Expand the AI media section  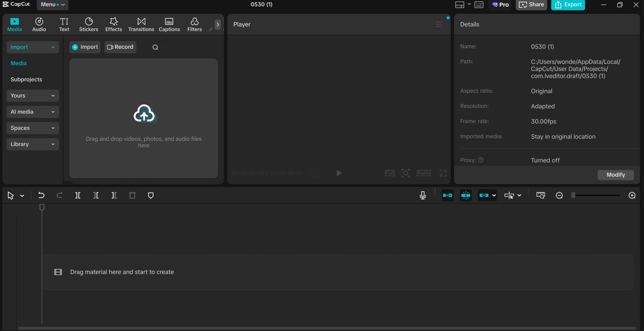tap(33, 112)
